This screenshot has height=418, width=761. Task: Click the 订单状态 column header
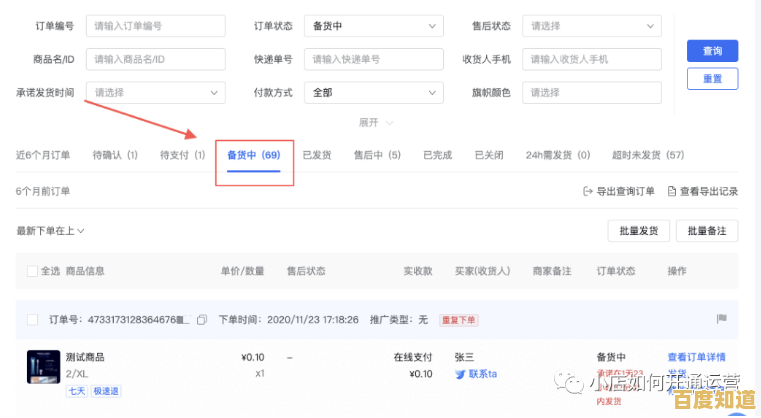pyautogui.click(x=615, y=271)
